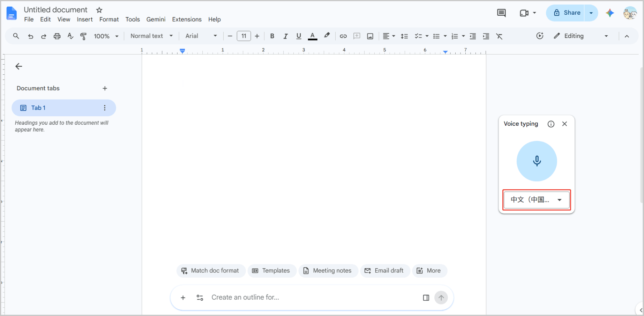Open the Help menu
Screen dimensions: 644x316
pyautogui.click(x=215, y=20)
